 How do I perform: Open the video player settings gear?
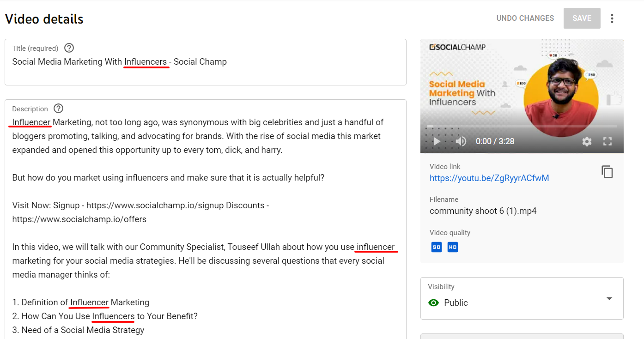tap(587, 141)
